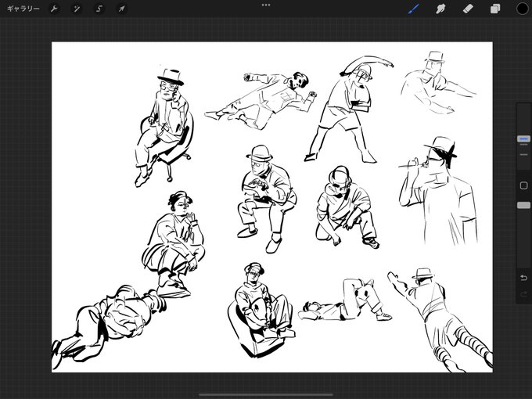532x399 pixels.
Task: Select the Eraser tool
Action: point(468,9)
